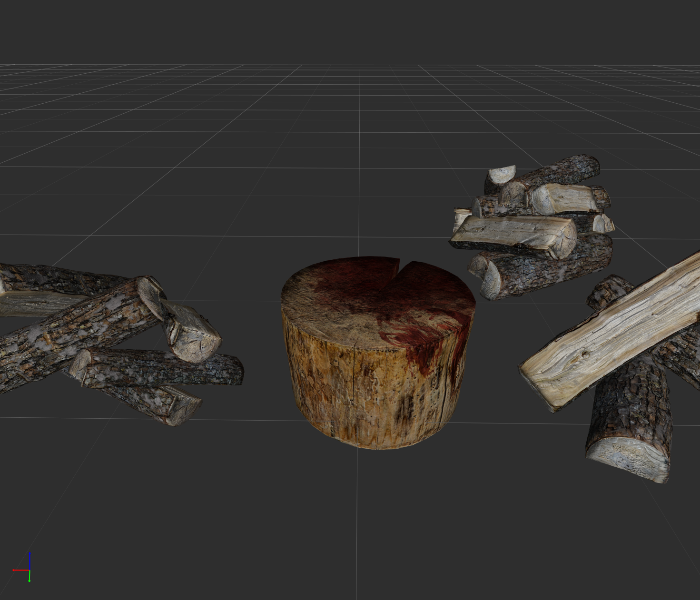Click the red X axis of the gizmo

click(20, 570)
